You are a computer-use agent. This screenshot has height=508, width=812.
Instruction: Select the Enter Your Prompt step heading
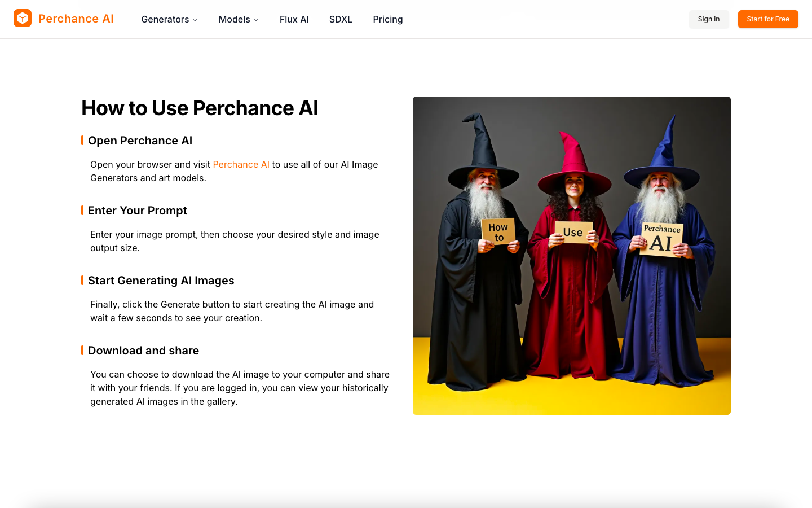(138, 211)
